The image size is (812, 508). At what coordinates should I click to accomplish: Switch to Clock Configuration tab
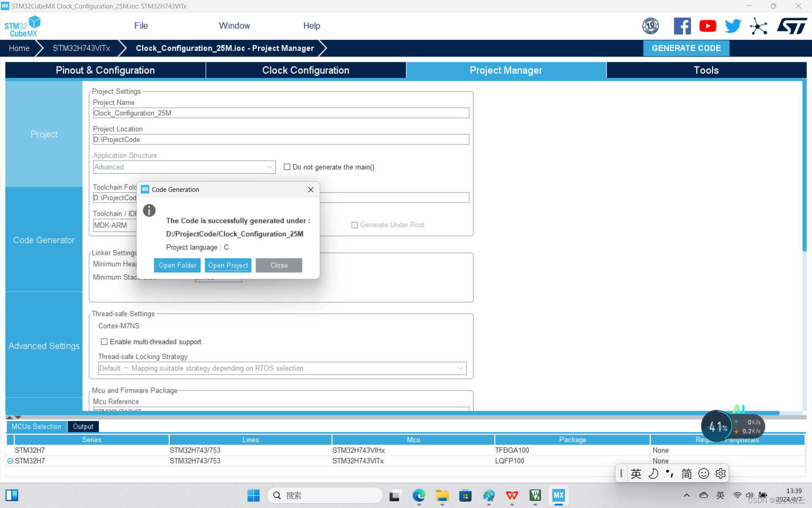[x=305, y=70]
